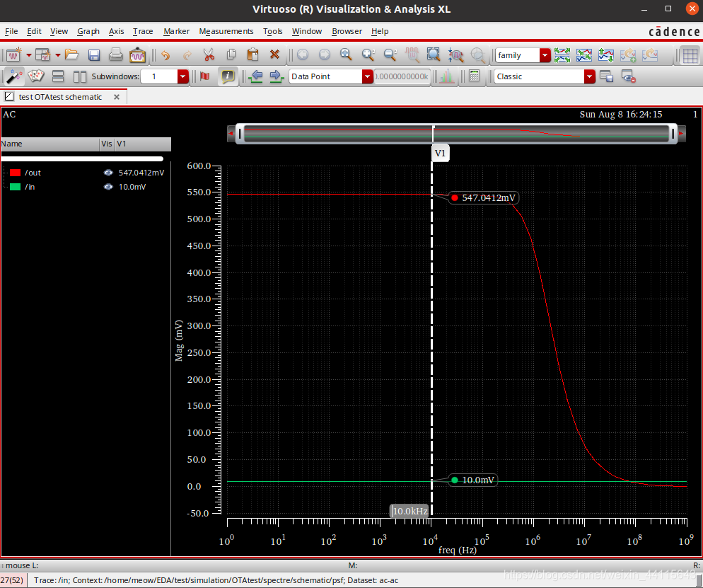This screenshot has width=703, height=588.
Task: Click the zoom in magnifier icon
Action: [x=368, y=54]
